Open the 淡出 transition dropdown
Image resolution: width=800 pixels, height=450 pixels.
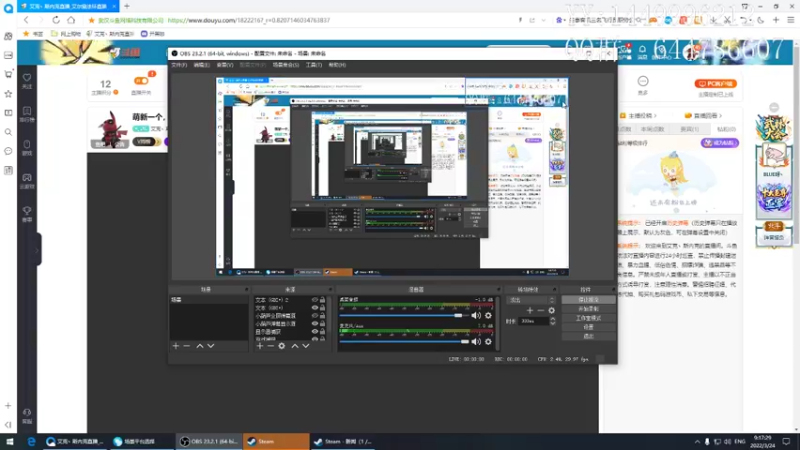point(531,300)
